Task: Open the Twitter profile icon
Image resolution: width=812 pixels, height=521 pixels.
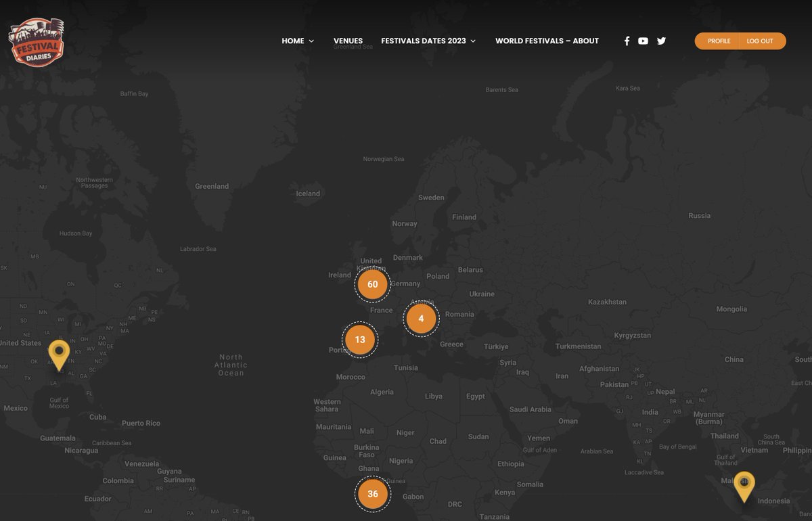Action: tap(661, 41)
